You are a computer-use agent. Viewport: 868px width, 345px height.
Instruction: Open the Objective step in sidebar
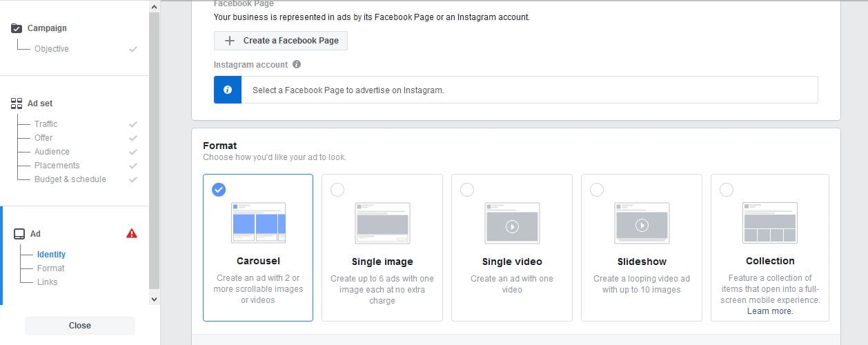pyautogui.click(x=52, y=49)
